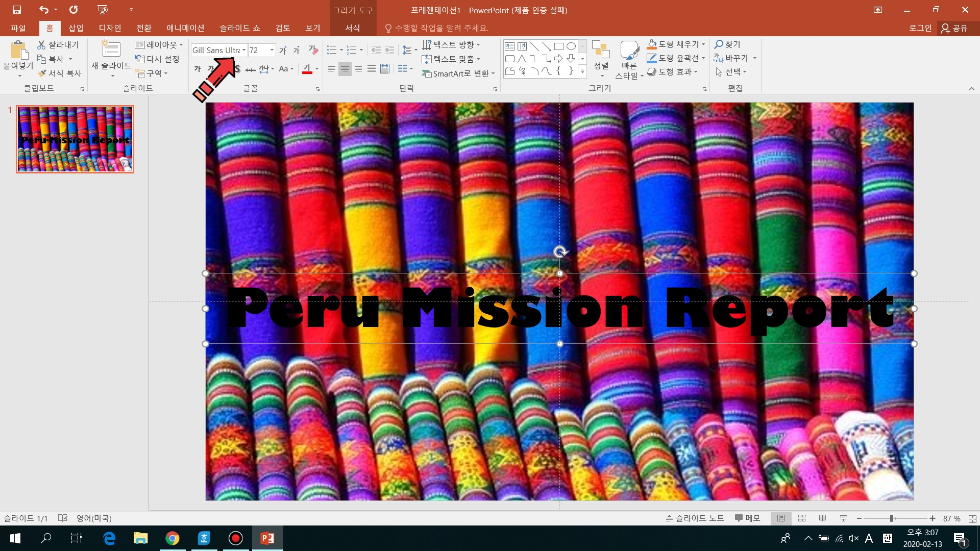Start slide show from status bar
Screen dimensions: 980x551
843,518
